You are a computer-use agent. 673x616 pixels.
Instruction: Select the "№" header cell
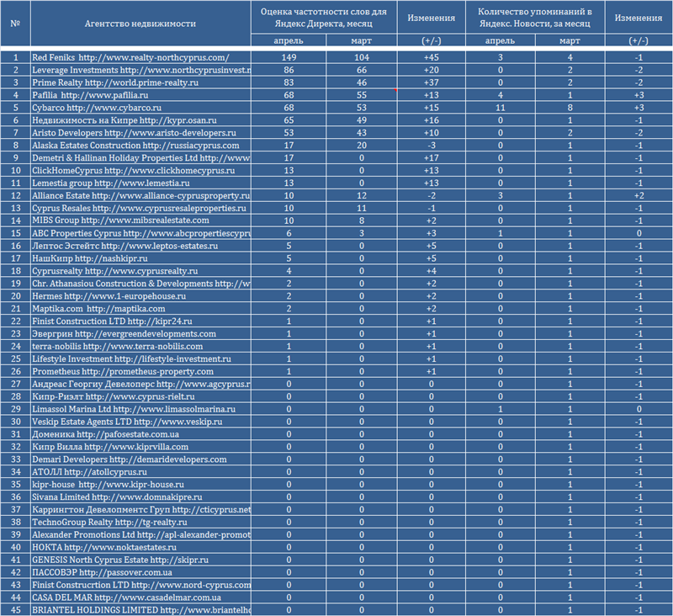(15, 24)
